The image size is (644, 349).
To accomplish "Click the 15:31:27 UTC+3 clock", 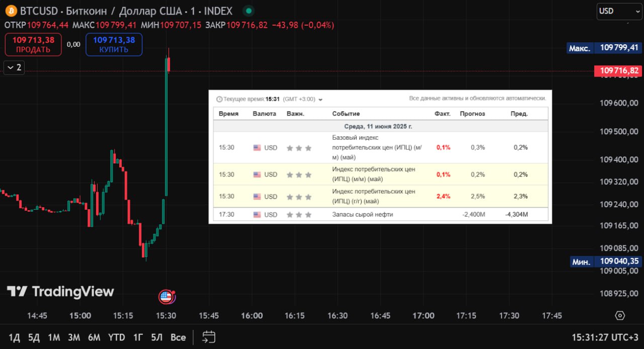I will [x=605, y=337].
